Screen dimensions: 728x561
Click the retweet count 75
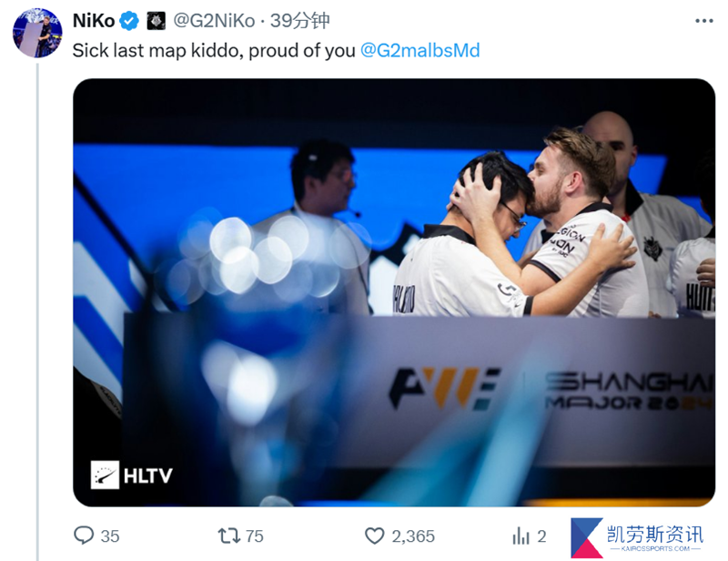[254, 536]
